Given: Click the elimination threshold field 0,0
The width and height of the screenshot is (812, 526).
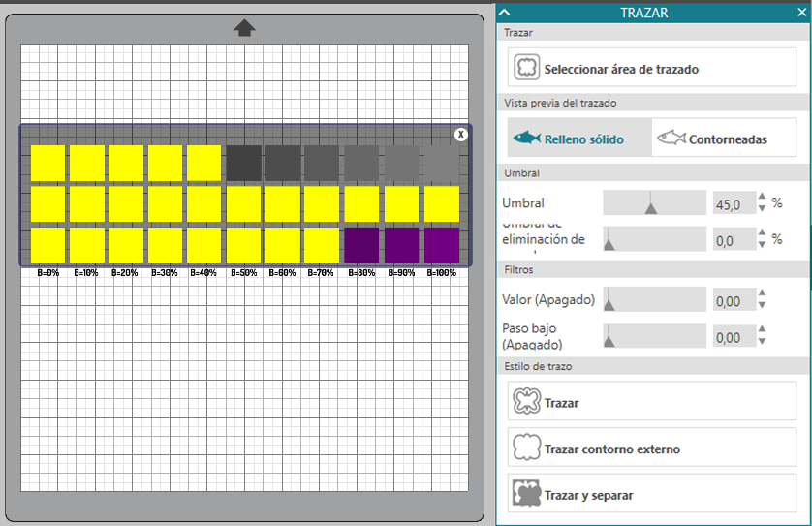Looking at the screenshot, I should point(734,241).
